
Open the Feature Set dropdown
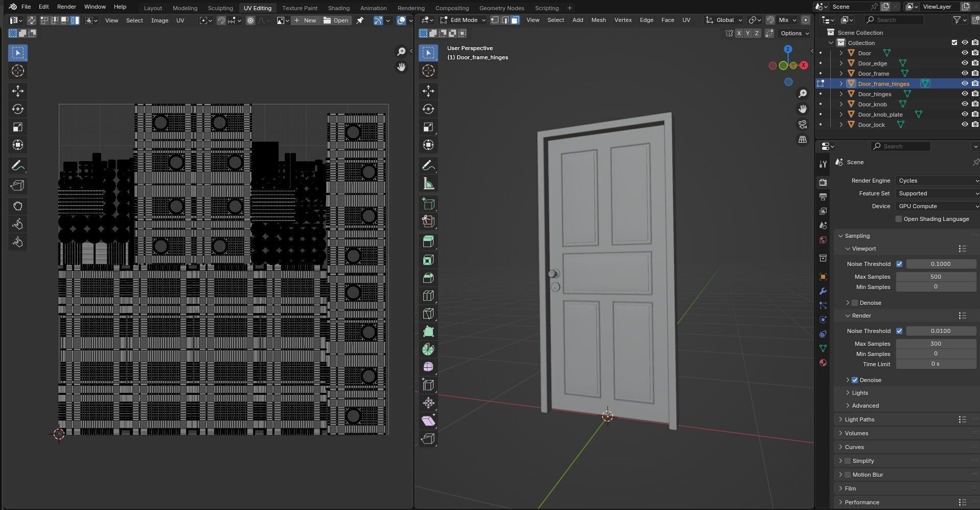coord(938,193)
